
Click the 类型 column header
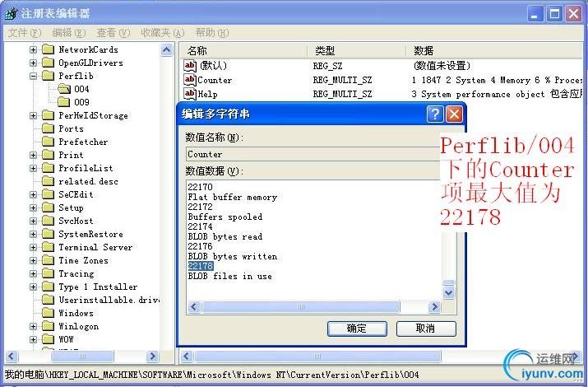tap(356, 51)
